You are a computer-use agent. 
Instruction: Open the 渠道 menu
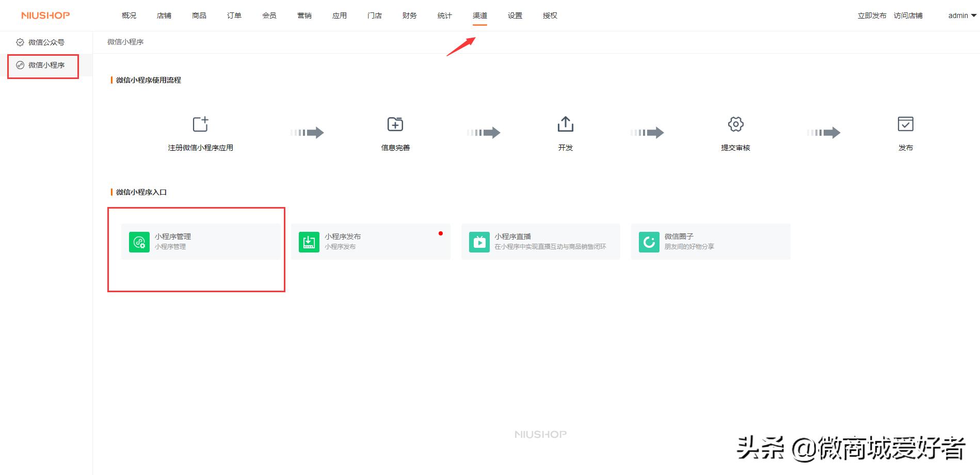click(479, 15)
